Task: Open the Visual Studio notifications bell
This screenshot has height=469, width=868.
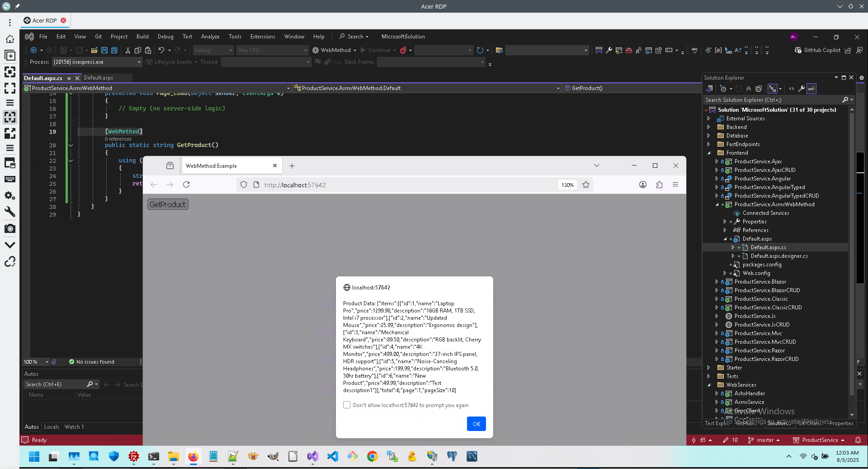Action: [858, 440]
